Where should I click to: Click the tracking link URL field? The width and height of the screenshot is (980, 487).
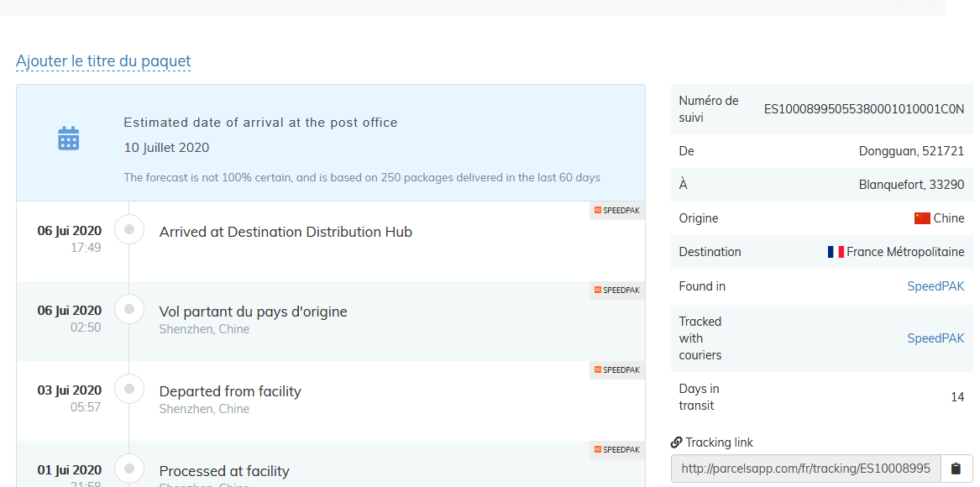[x=804, y=469]
